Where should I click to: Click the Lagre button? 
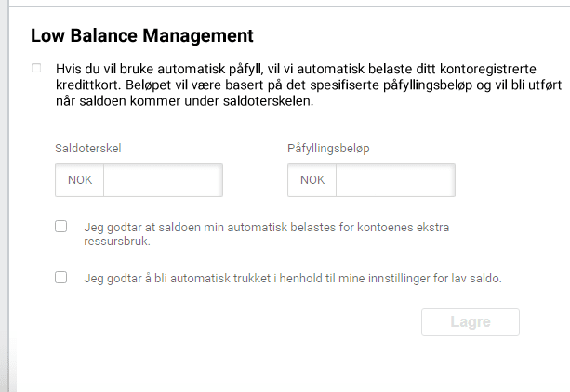coord(471,322)
